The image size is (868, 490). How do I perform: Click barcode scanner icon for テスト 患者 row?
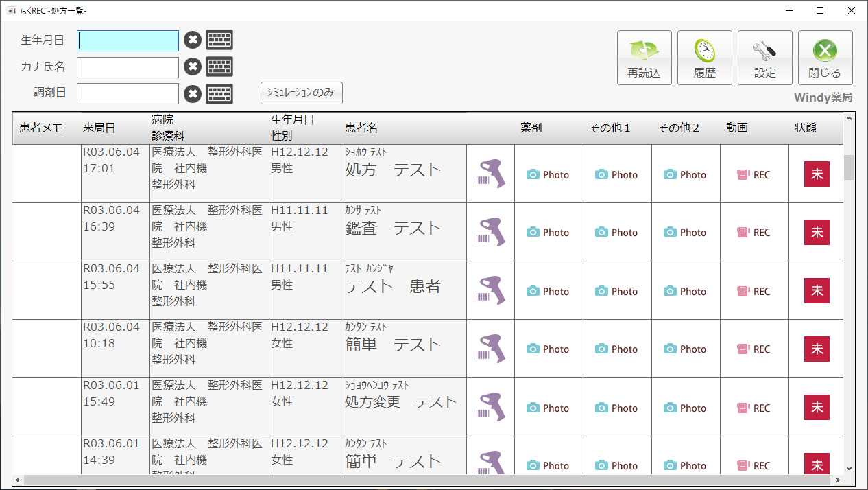coord(490,290)
